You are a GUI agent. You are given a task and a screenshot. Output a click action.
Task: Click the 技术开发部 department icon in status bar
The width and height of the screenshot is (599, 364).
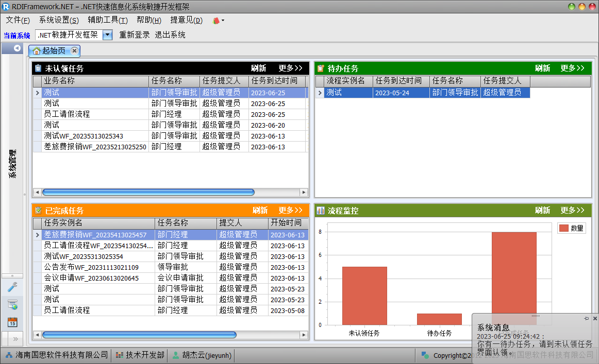coord(120,355)
